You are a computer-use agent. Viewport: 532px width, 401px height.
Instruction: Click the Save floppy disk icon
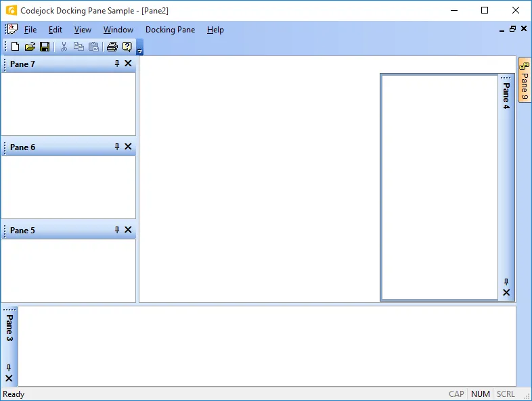pos(45,47)
